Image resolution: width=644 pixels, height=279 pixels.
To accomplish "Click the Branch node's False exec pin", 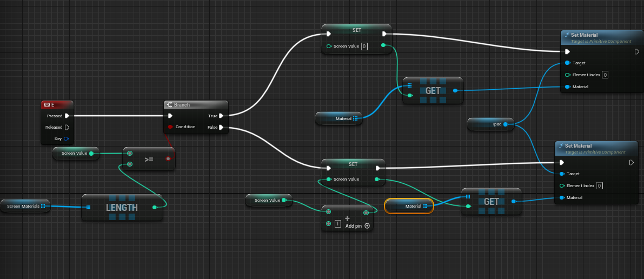I will [221, 128].
